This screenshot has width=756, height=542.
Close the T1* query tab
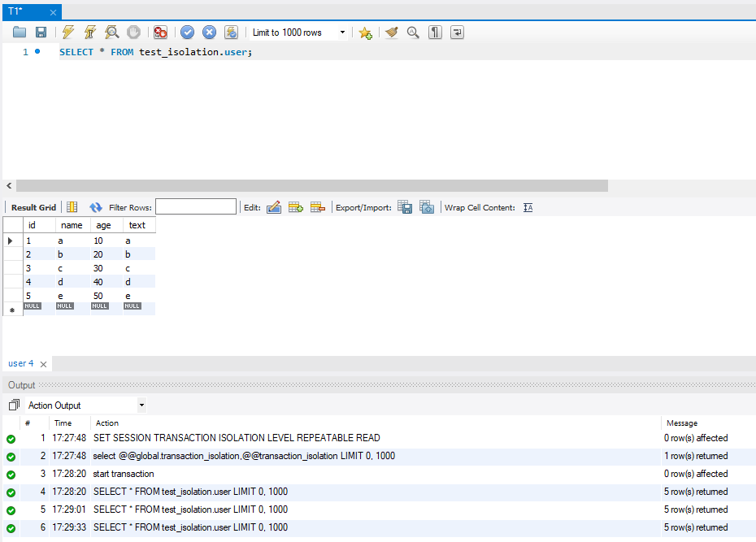coord(53,12)
